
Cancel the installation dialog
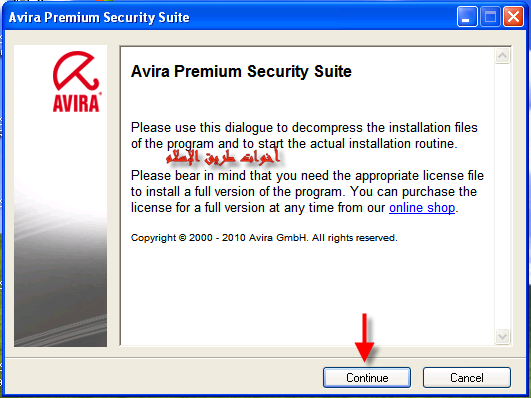click(x=467, y=377)
